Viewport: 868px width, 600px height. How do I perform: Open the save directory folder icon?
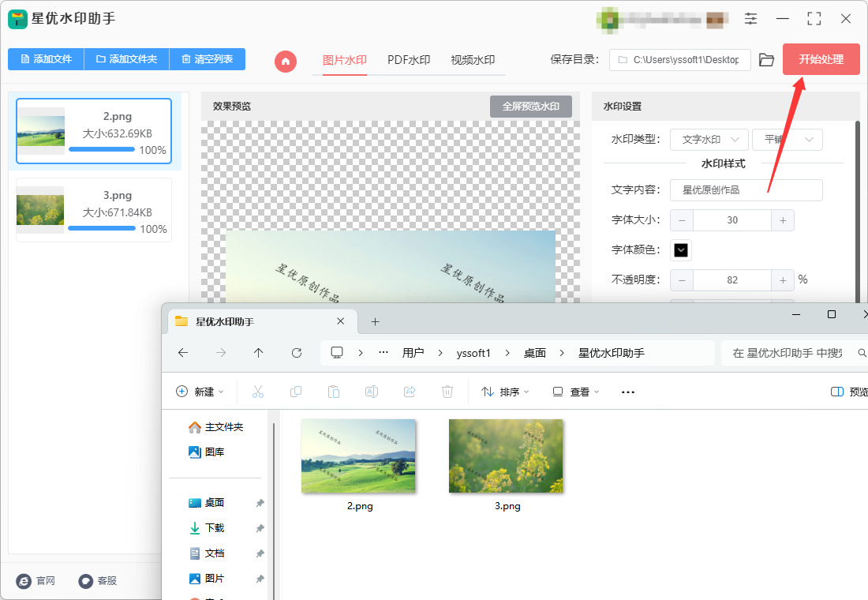(767, 60)
